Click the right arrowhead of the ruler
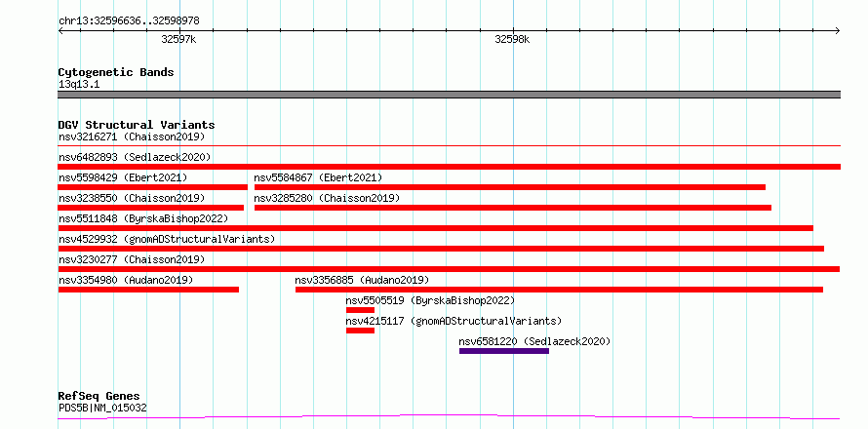This screenshot has width=868, height=429. [838, 31]
